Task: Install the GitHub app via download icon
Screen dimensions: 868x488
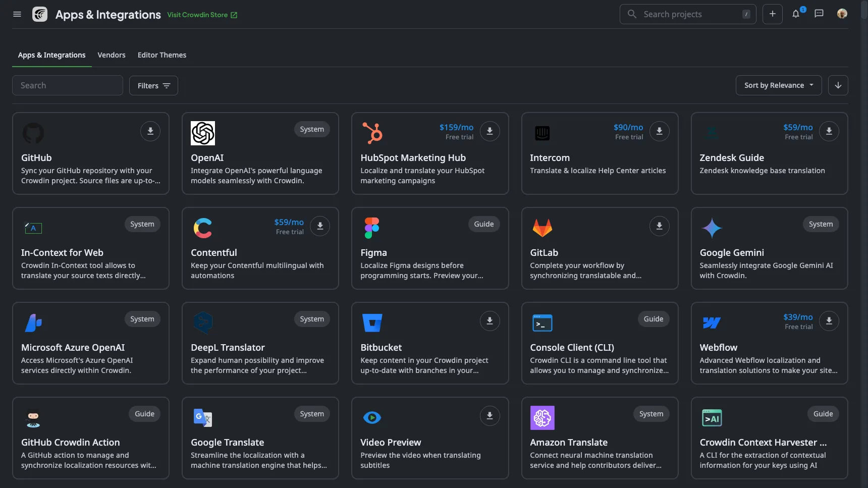Action: 150,131
